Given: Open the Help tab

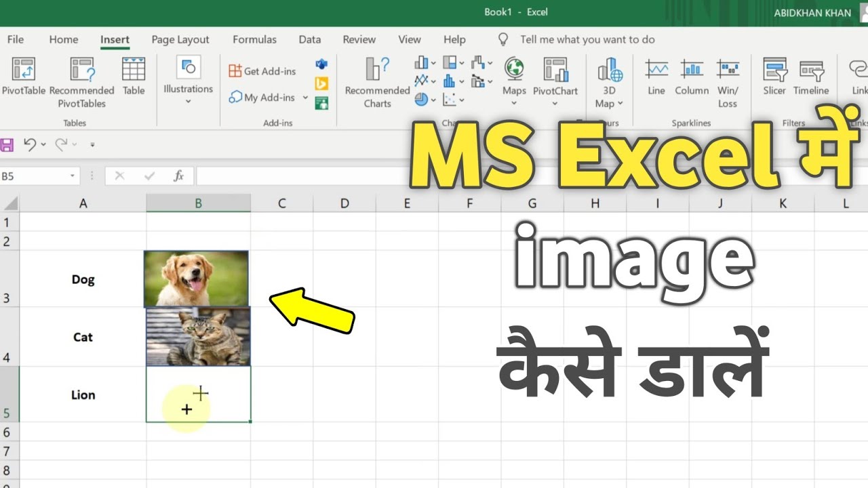Looking at the screenshot, I should [454, 39].
